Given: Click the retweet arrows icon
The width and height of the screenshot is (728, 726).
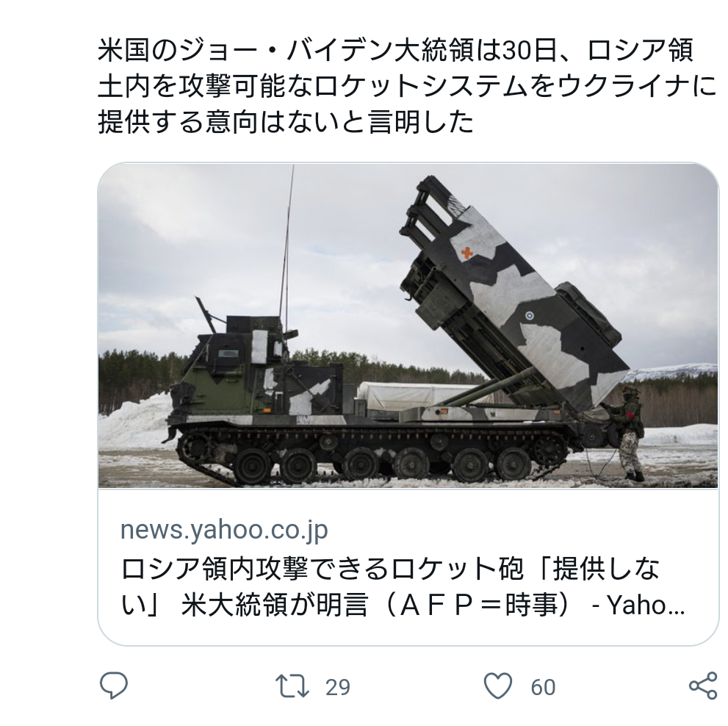Looking at the screenshot, I should pos(292,686).
